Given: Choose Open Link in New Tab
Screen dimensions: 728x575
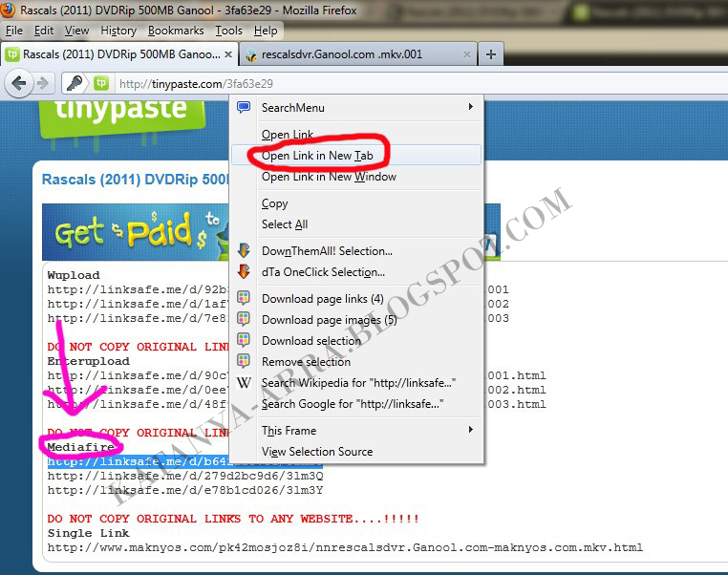Looking at the screenshot, I should pos(356,156).
